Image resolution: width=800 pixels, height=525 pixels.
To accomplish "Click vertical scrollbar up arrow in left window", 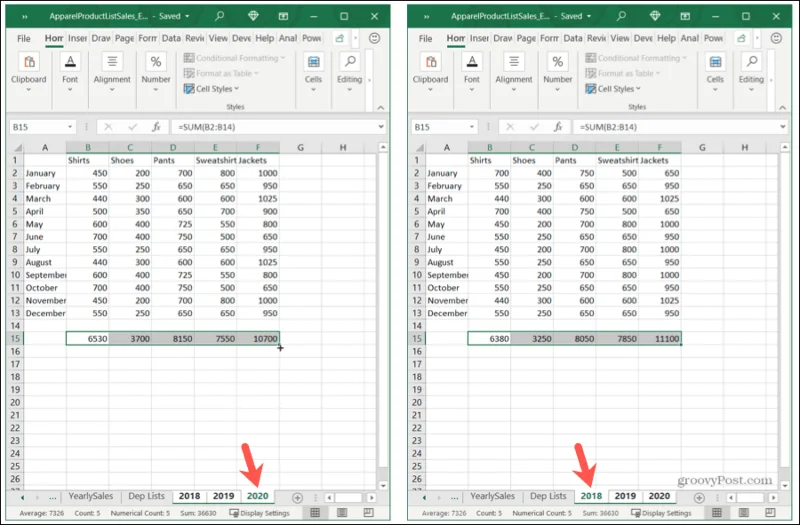I will click(383, 147).
